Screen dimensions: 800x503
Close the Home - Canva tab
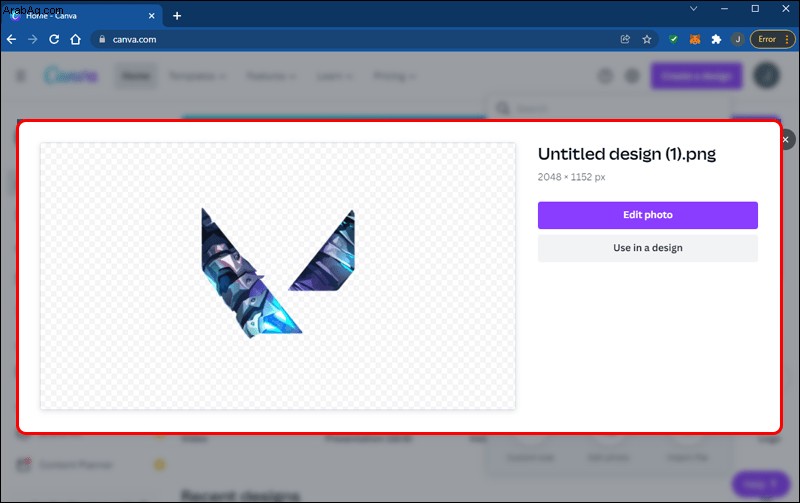[152, 16]
